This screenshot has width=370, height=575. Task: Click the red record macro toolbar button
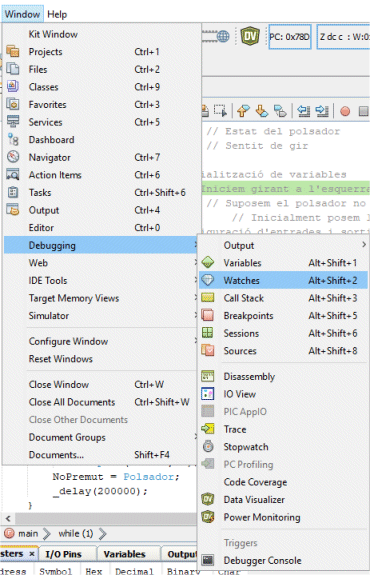(x=345, y=111)
